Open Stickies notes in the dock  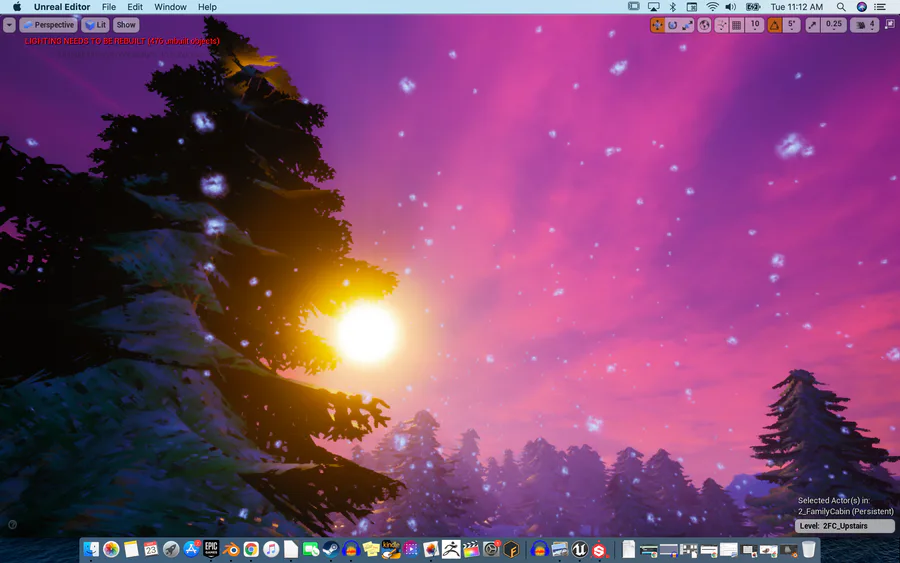click(x=371, y=549)
